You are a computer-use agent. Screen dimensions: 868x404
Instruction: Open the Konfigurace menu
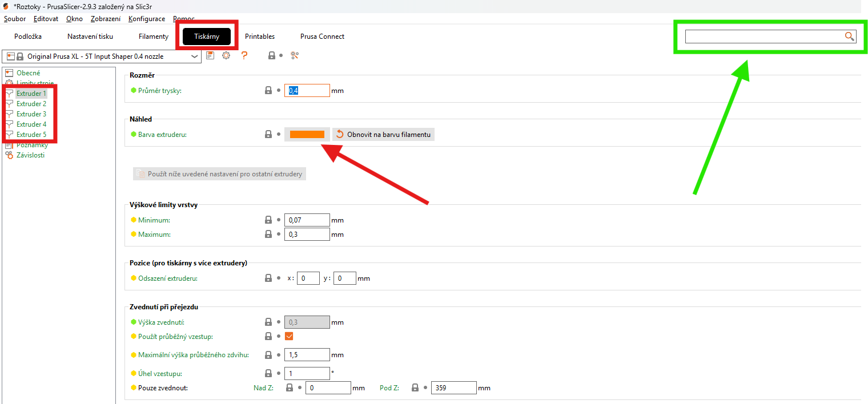[147, 19]
